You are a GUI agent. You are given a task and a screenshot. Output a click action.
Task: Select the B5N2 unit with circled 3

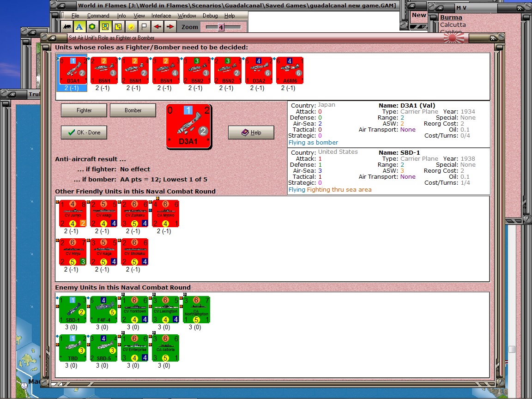tap(197, 71)
